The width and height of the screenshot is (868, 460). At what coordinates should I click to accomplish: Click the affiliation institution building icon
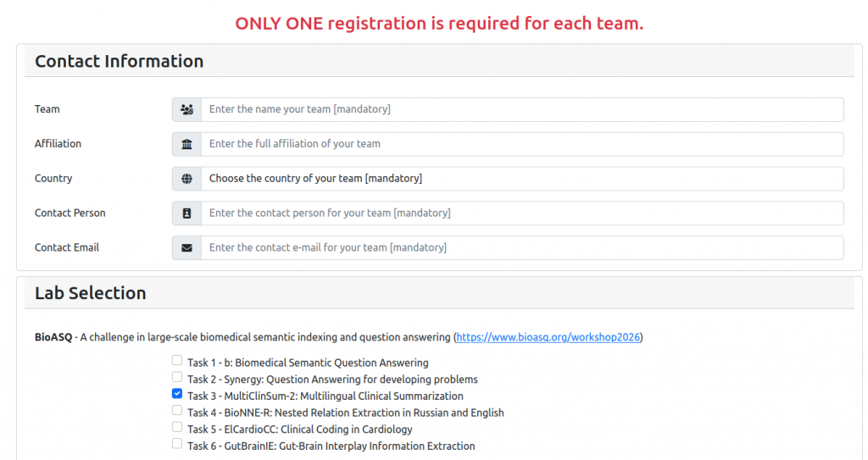point(186,144)
